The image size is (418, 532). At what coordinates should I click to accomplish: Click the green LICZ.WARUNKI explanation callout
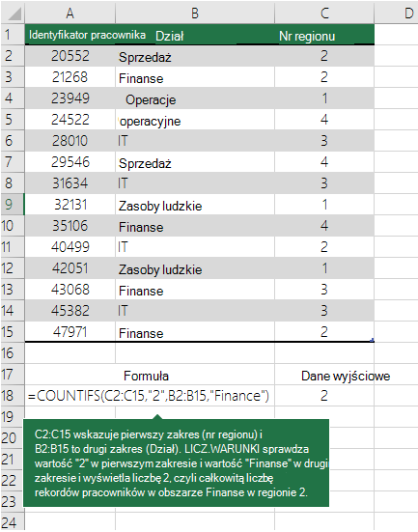(x=176, y=462)
